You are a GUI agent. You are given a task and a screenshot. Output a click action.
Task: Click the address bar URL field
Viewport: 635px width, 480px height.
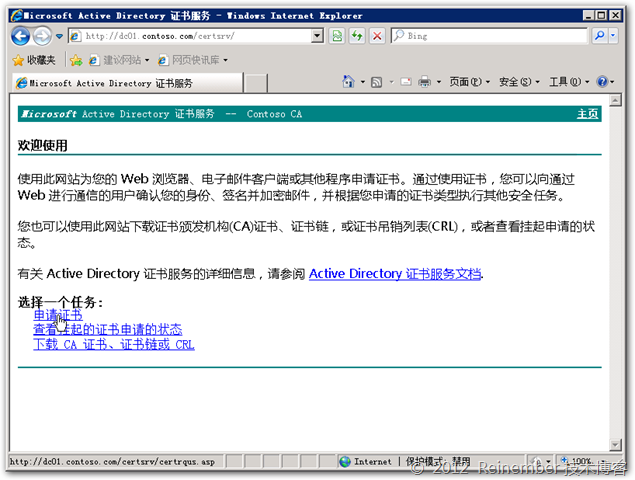coord(190,36)
